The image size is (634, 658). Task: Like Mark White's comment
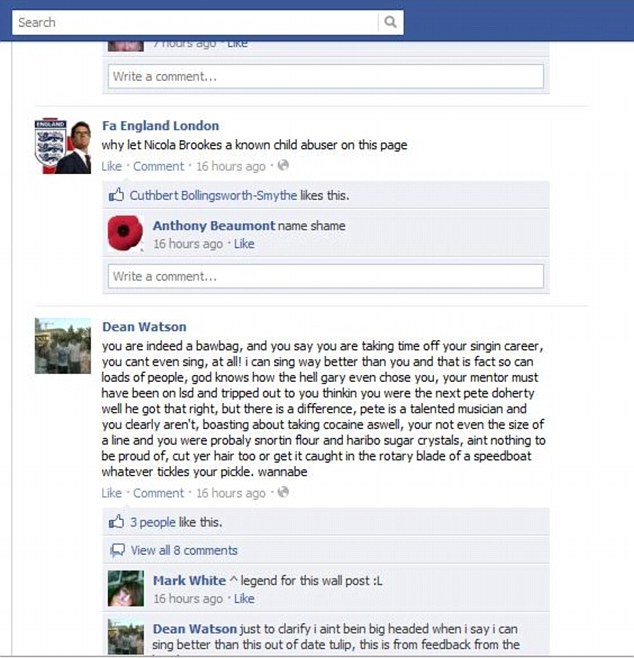[x=244, y=599]
